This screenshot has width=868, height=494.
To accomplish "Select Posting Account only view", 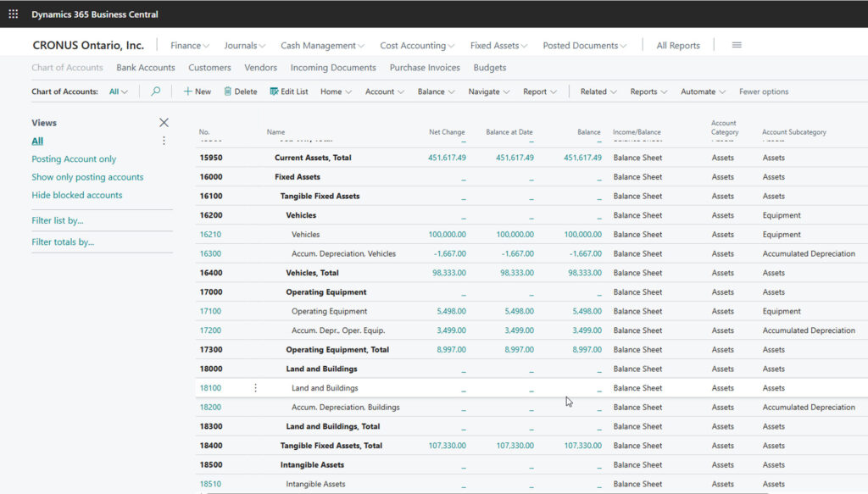I will pos(74,158).
